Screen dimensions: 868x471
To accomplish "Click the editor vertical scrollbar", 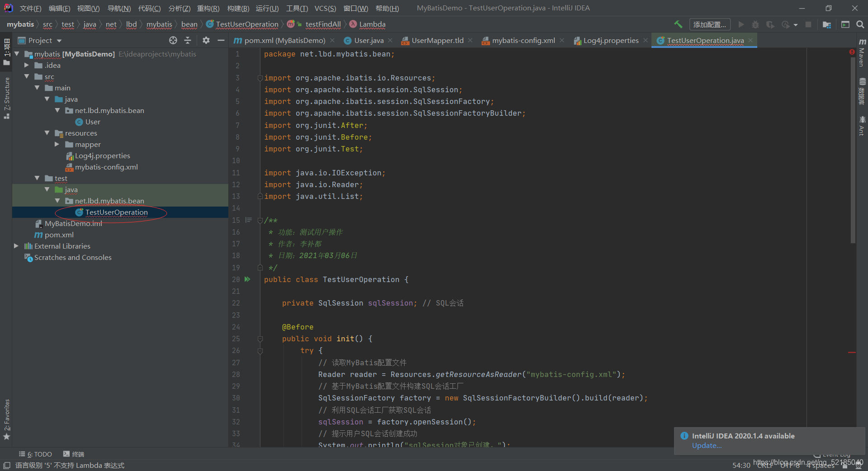I will 853,149.
